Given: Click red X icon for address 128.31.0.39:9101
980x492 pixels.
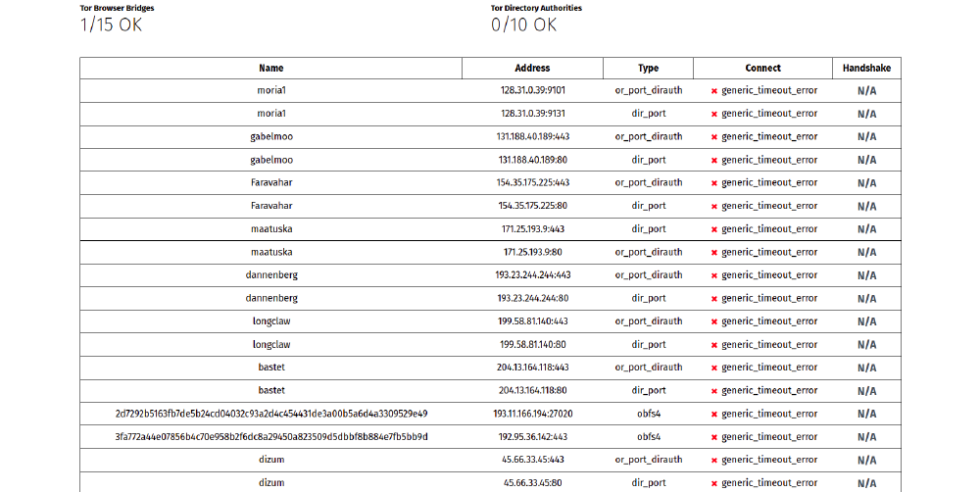Looking at the screenshot, I should [x=714, y=91].
